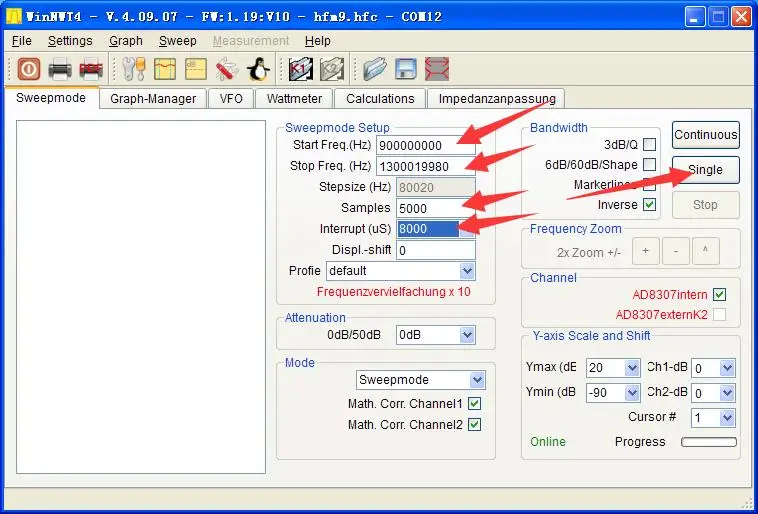Click the yellow dB grid icon
Viewport: 758px width, 514px height.
pos(196,69)
